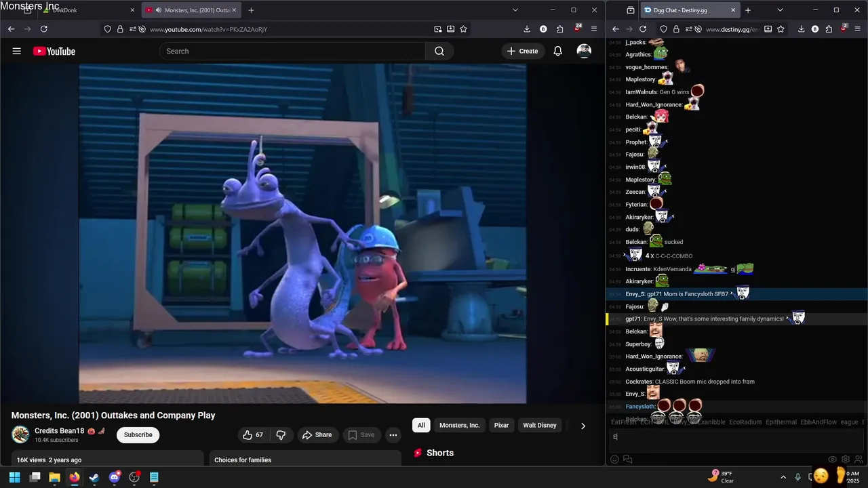Dislike the Monsters, Inc. video
The width and height of the screenshot is (868, 488).
pyautogui.click(x=281, y=434)
